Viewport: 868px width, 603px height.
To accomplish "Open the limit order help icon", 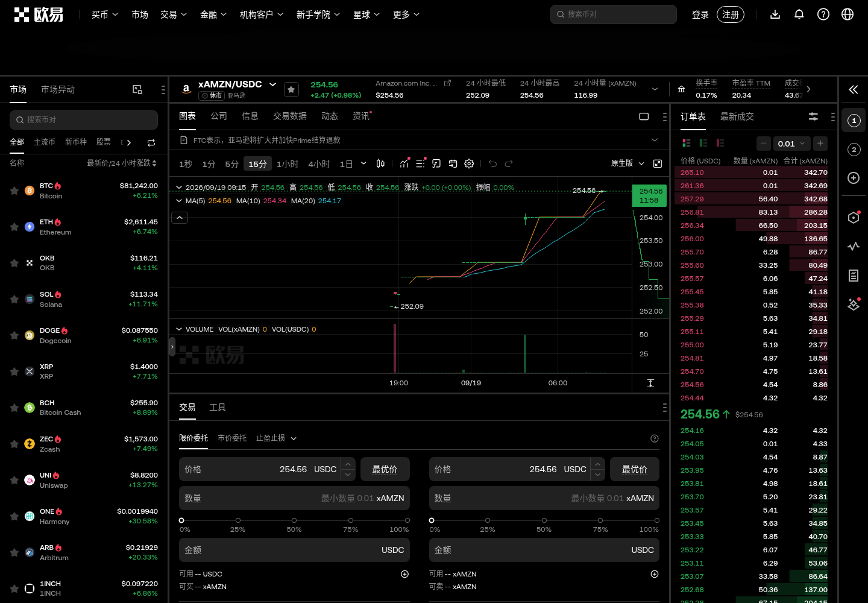I will coord(655,438).
